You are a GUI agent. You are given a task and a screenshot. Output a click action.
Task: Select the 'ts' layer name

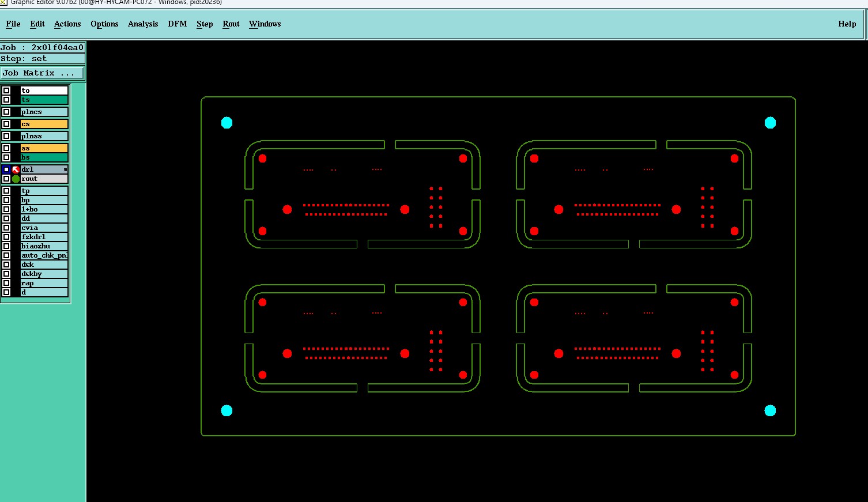(44, 100)
